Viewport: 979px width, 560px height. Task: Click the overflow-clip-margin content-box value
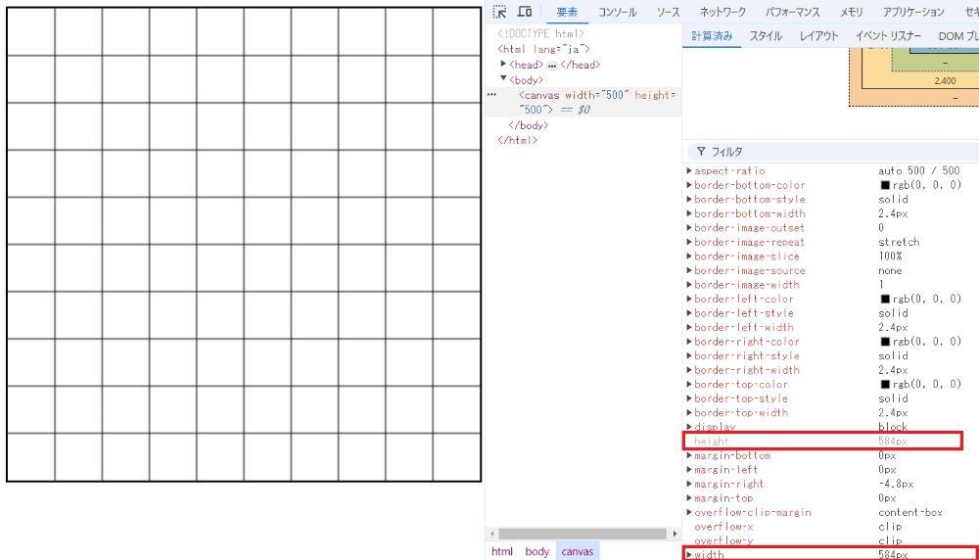point(909,512)
